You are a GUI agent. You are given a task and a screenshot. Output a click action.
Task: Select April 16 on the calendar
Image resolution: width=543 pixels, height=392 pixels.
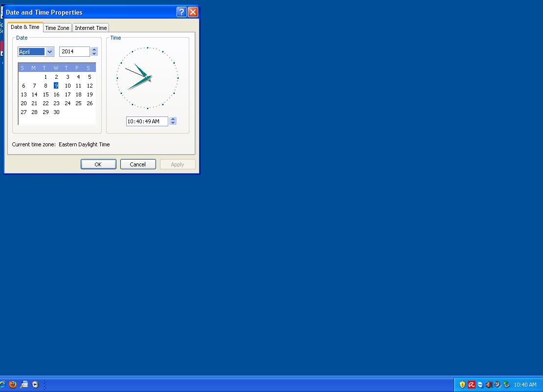tap(56, 94)
